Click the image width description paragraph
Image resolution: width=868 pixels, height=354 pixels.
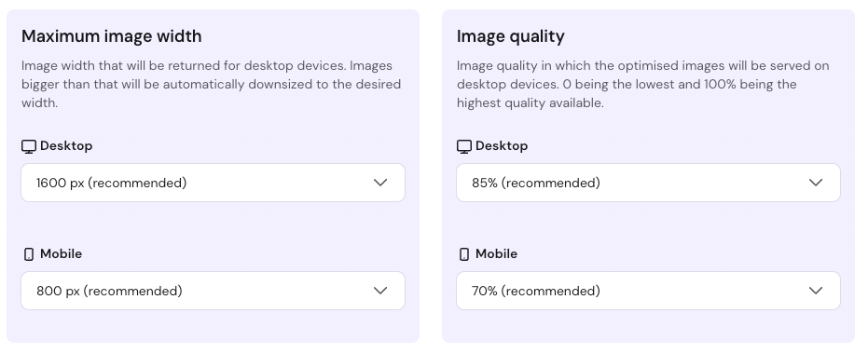(x=212, y=84)
